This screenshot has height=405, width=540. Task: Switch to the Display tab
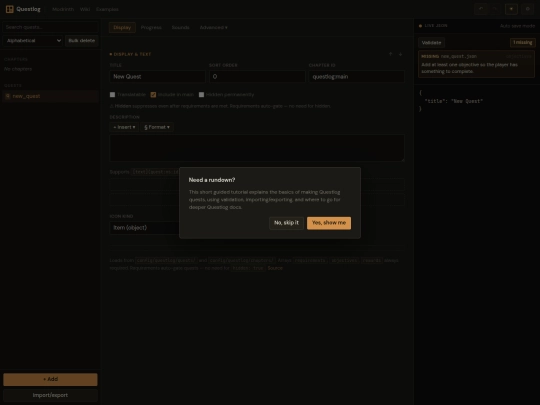pyautogui.click(x=122, y=28)
